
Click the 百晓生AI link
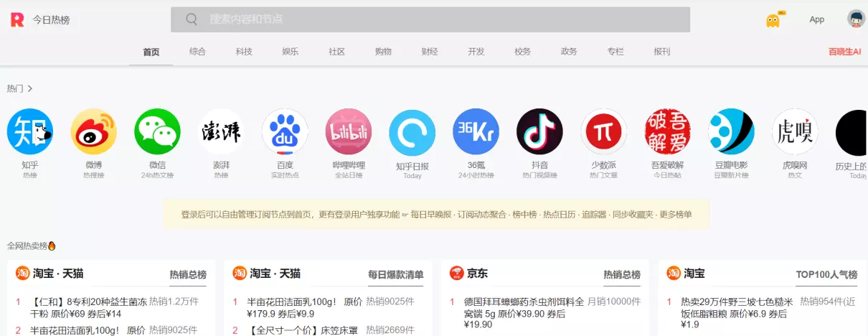(x=844, y=52)
